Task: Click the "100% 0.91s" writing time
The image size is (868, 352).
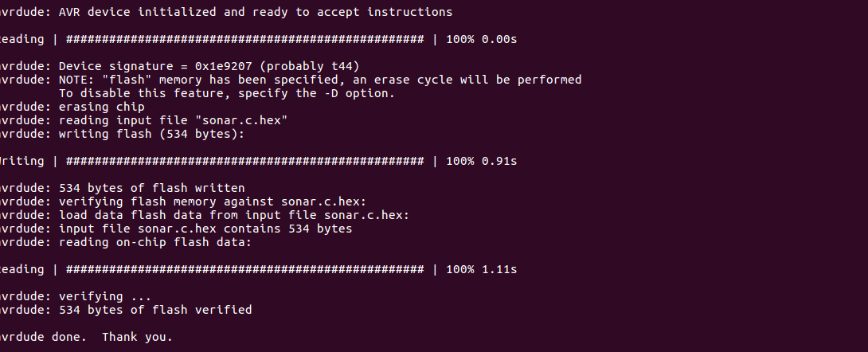Action: pyautogui.click(x=482, y=161)
